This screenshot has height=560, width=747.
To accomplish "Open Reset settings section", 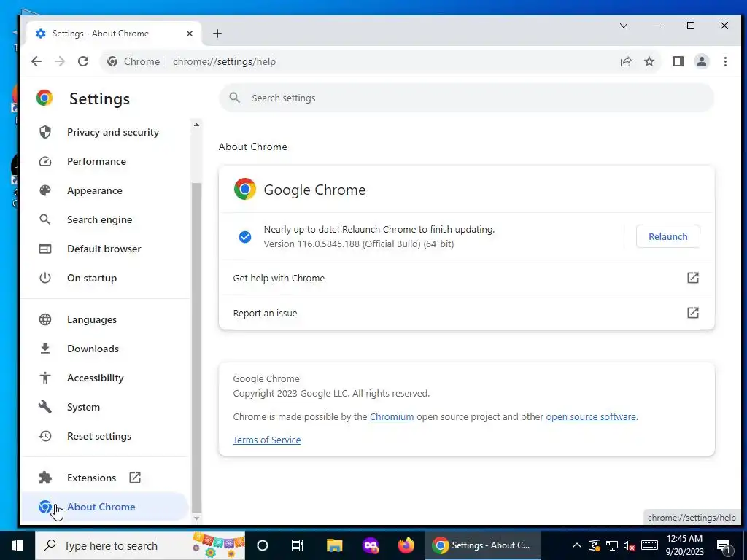I will coord(99,436).
